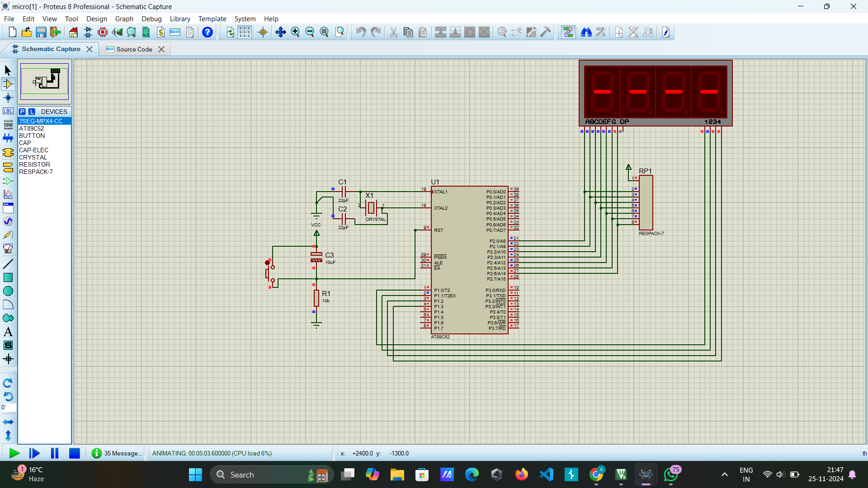This screenshot has width=868, height=488.
Task: Click the Undo toolbar icon
Action: 360,32
